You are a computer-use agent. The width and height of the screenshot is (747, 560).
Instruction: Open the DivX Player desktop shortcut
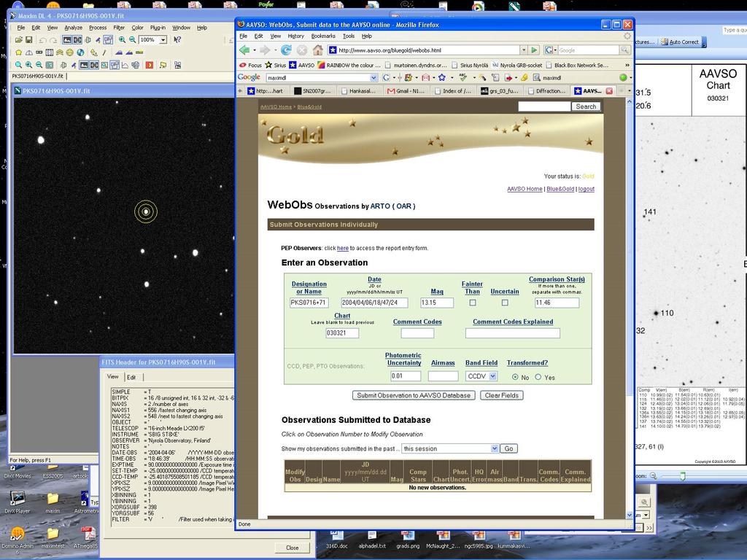[18, 502]
